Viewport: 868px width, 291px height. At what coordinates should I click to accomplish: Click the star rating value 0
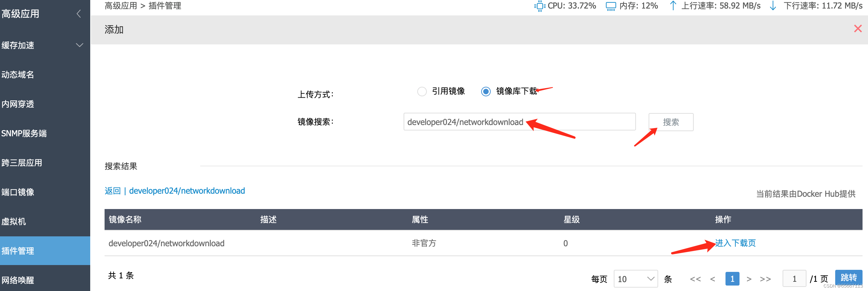(566, 243)
